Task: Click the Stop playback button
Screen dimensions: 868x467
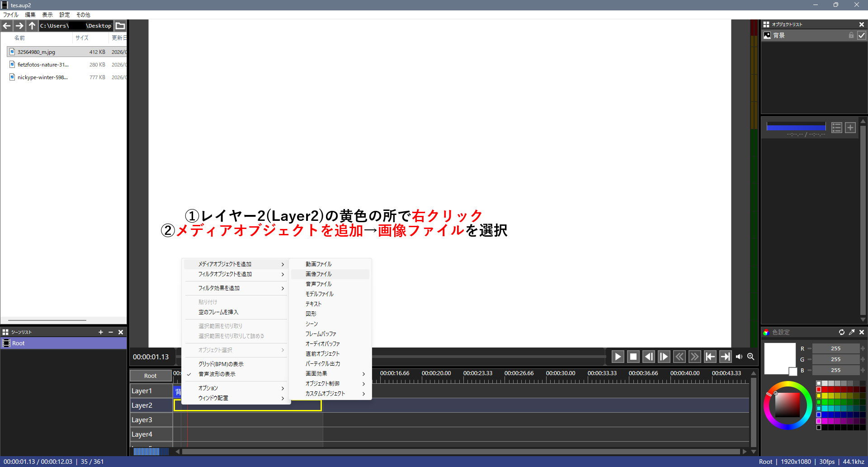Action: [633, 357]
